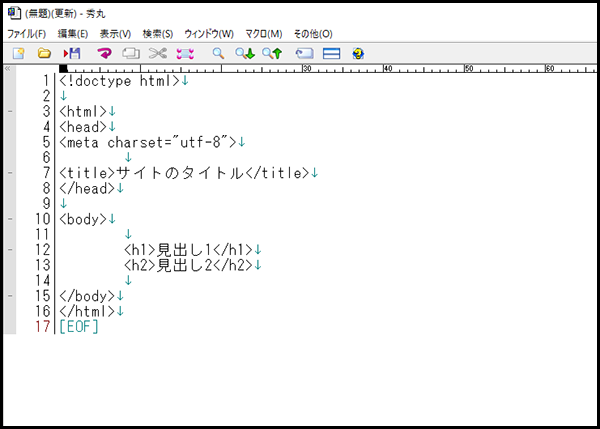Click the Open folder toolbar icon
Screen dimensions: 600x429
click(x=44, y=53)
